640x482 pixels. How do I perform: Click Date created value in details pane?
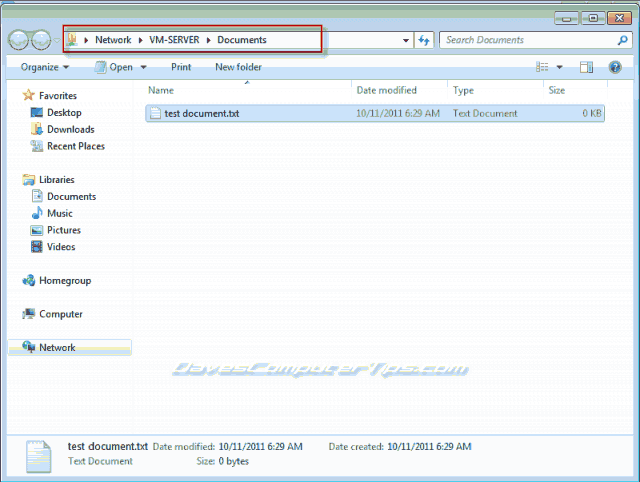click(429, 446)
